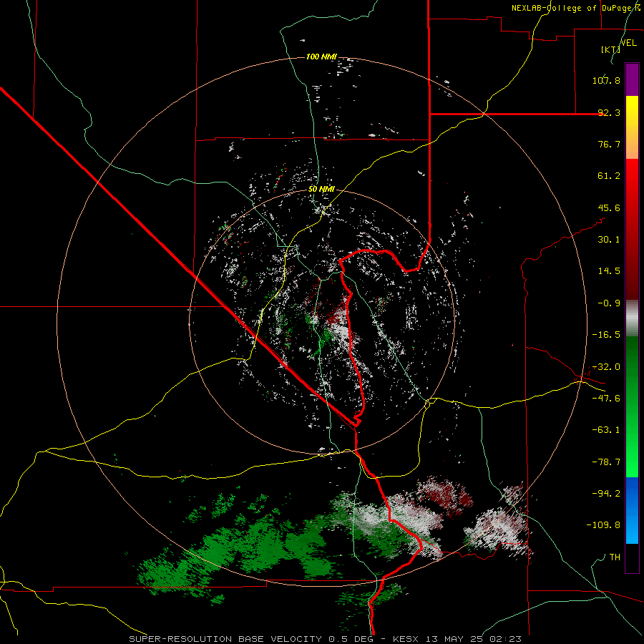Click the -109.8 scale value
The height and width of the screenshot is (644, 644).
click(604, 525)
